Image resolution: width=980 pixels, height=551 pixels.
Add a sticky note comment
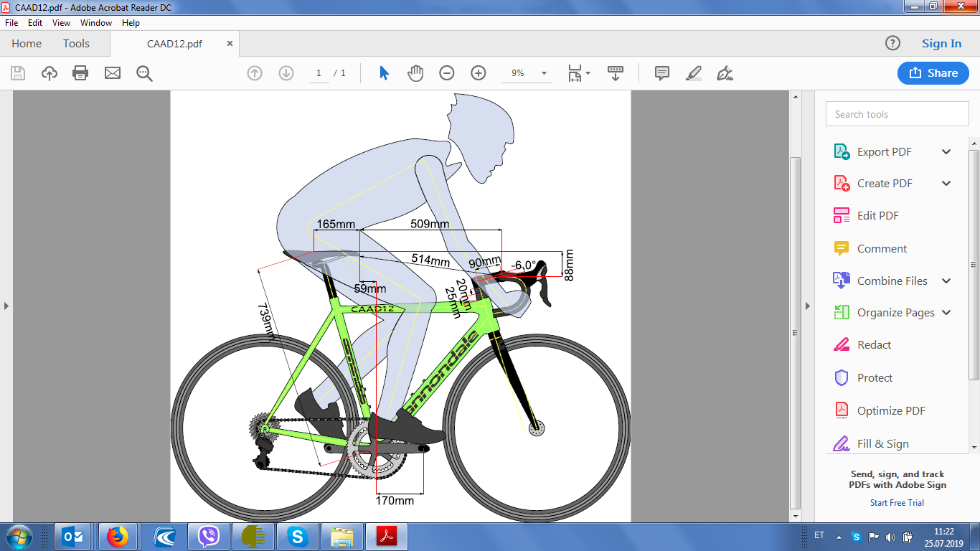coord(662,73)
